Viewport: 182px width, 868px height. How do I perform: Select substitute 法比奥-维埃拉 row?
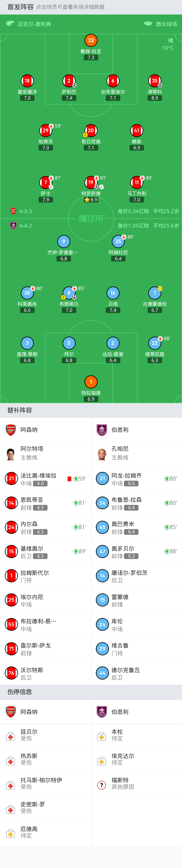click(45, 479)
